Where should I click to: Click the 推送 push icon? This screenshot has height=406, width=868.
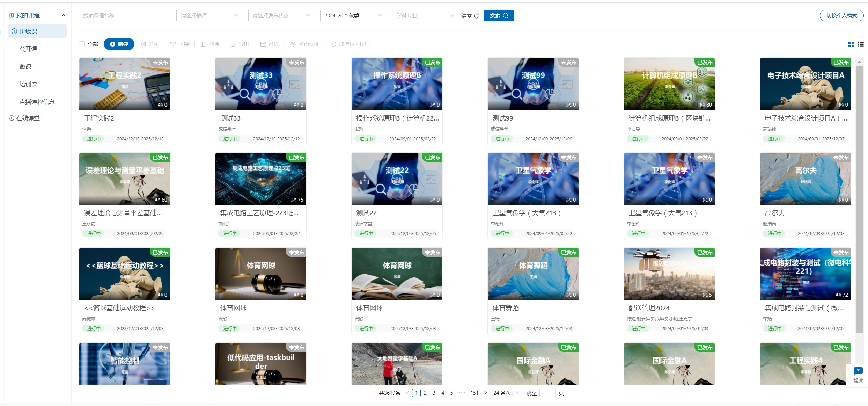tap(263, 44)
